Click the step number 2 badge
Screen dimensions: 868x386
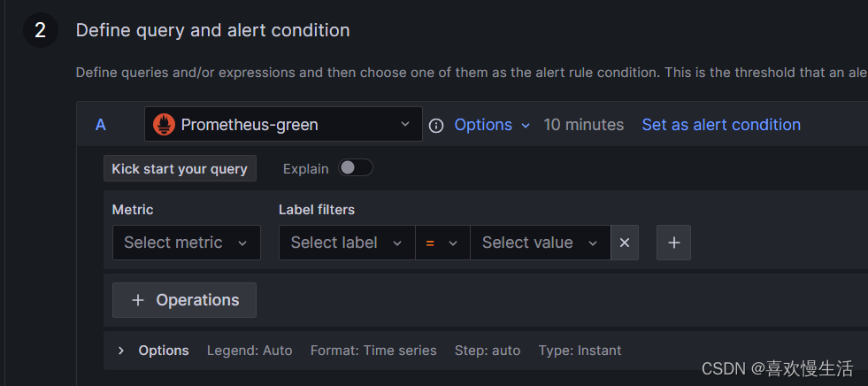(x=40, y=30)
